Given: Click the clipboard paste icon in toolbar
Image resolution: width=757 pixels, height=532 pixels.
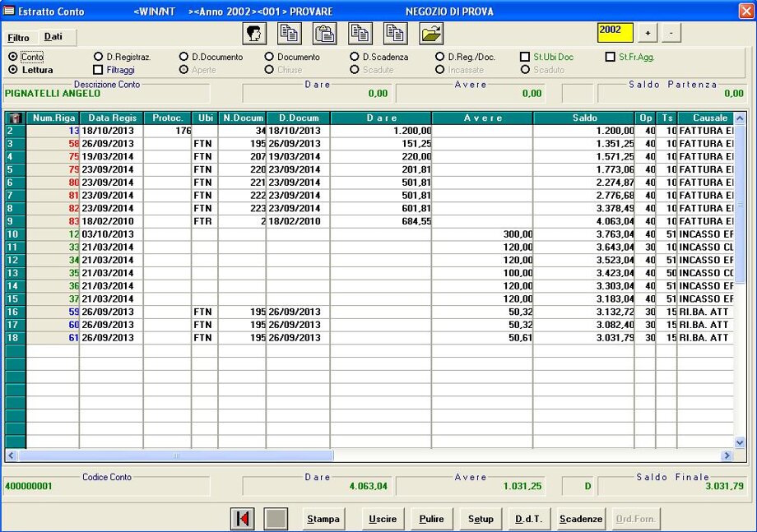Looking at the screenshot, I should tap(325, 34).
